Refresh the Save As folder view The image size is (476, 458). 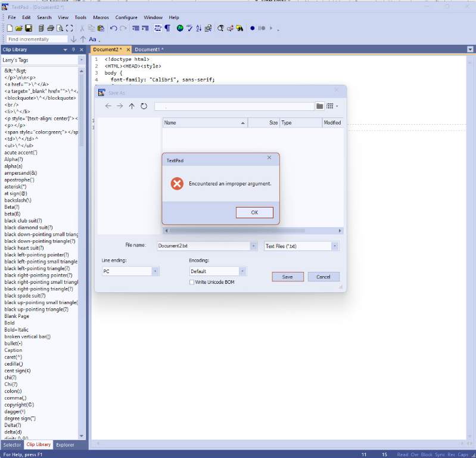coord(144,106)
